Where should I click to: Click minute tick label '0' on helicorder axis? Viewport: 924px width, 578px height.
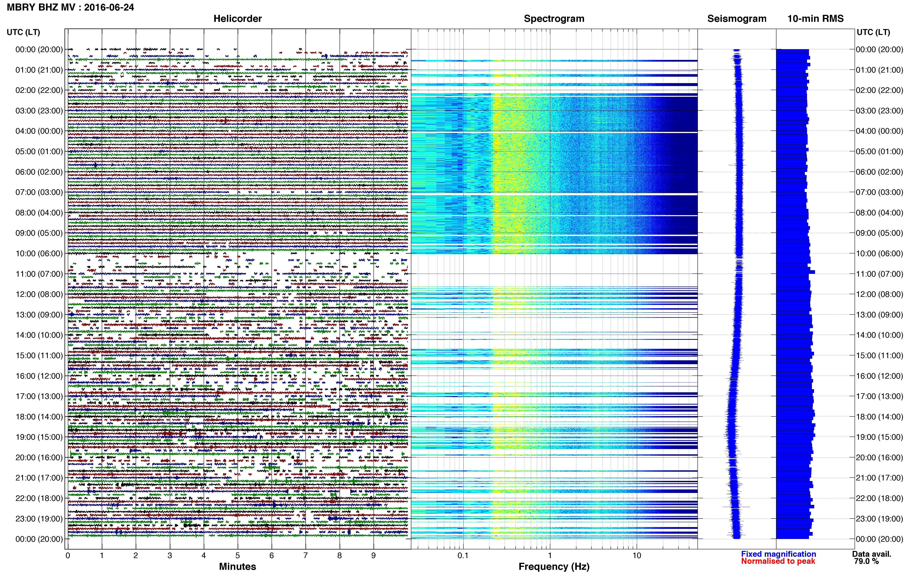(68, 556)
